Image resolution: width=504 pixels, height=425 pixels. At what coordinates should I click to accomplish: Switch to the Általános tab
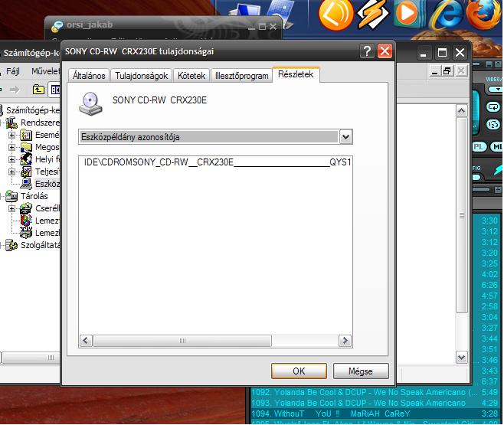click(89, 76)
